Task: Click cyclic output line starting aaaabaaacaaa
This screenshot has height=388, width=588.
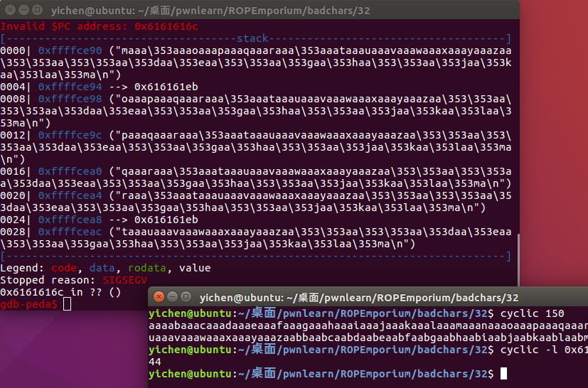Action: (x=368, y=325)
